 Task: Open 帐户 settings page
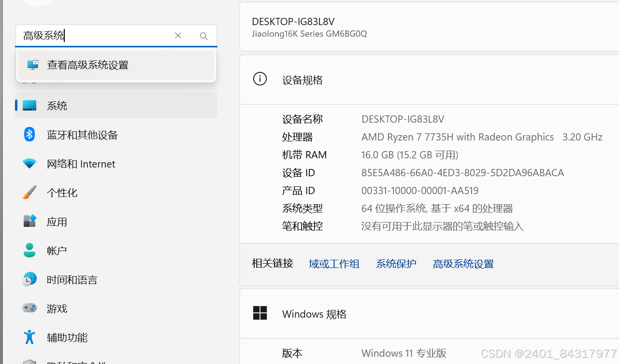pos(116,251)
